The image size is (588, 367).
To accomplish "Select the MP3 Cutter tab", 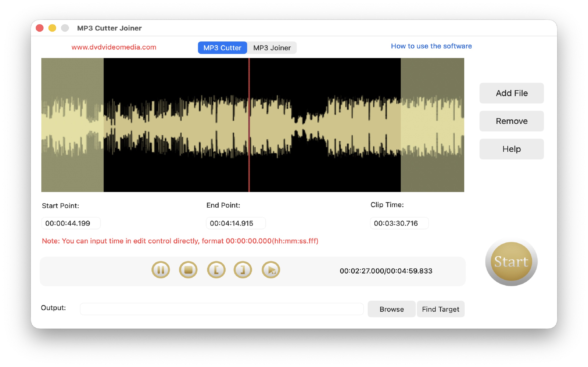I will pos(222,47).
